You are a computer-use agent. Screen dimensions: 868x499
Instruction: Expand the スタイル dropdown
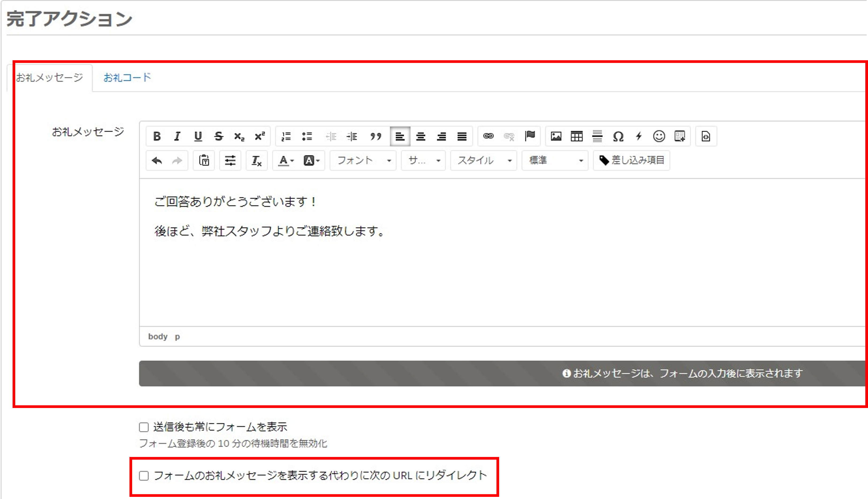[483, 160]
